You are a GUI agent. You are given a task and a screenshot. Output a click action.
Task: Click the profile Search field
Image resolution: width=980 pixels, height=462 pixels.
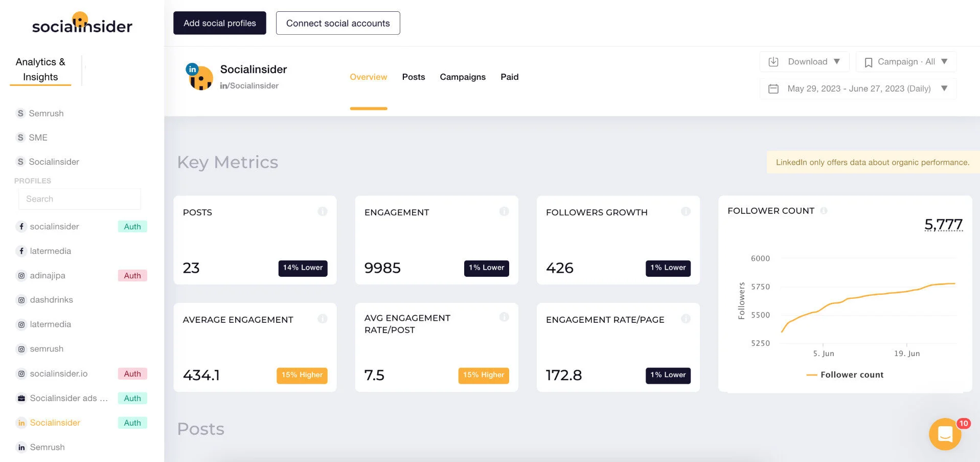(x=79, y=199)
